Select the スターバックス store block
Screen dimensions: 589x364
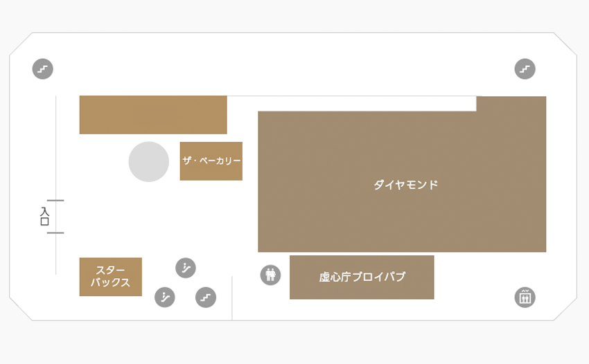click(111, 277)
